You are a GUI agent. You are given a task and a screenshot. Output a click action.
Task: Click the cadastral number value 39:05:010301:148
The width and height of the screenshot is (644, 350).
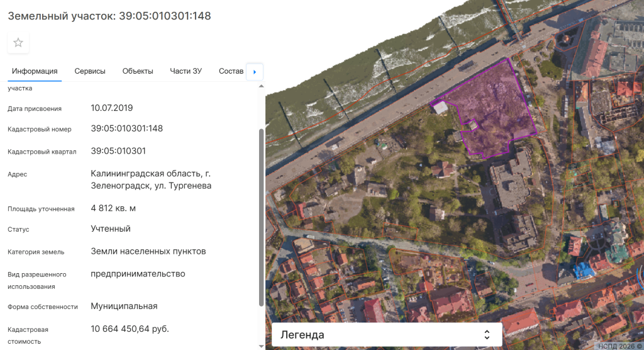pos(127,128)
